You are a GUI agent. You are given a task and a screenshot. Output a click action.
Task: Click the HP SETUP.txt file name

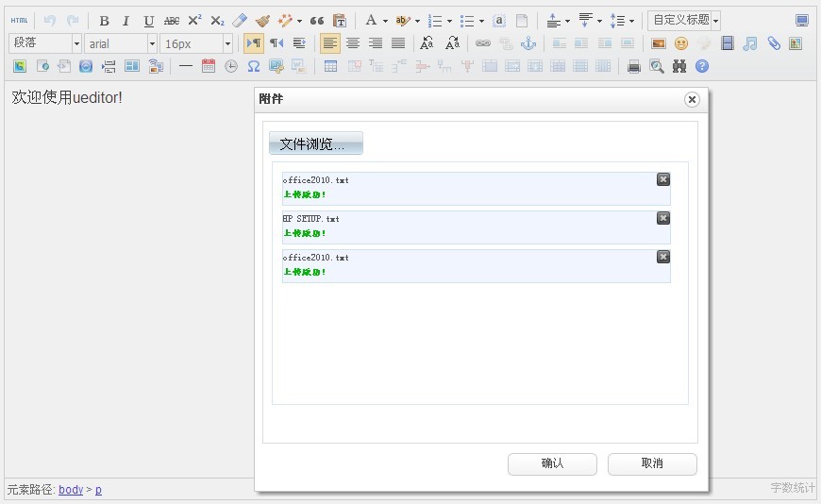click(x=310, y=218)
